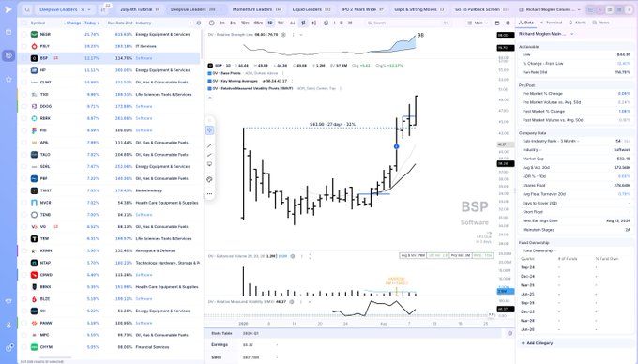The width and height of the screenshot is (638, 364).
Task: Open Enhanced Volume indicator settings gear
Action: (x=293, y=256)
